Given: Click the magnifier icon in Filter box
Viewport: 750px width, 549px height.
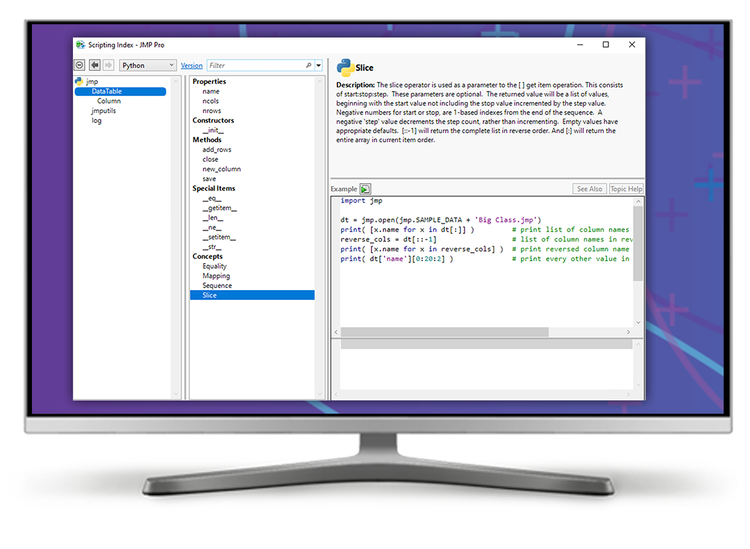Looking at the screenshot, I should (309, 65).
